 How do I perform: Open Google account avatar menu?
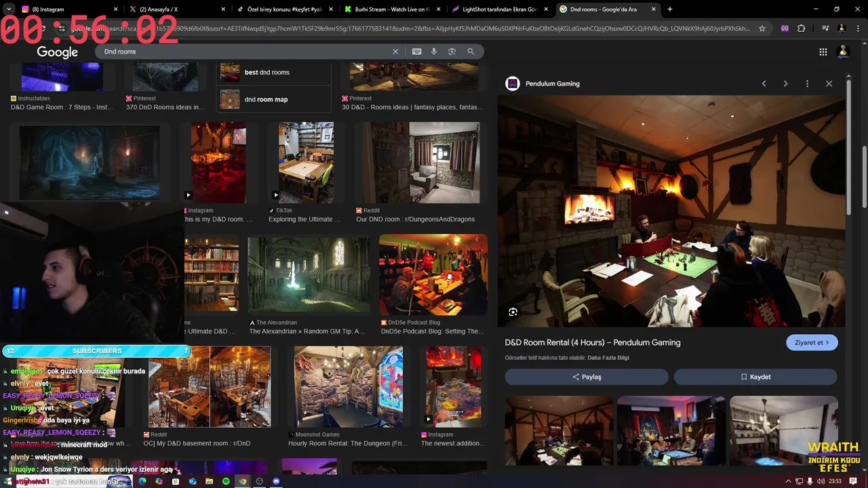[x=844, y=52]
